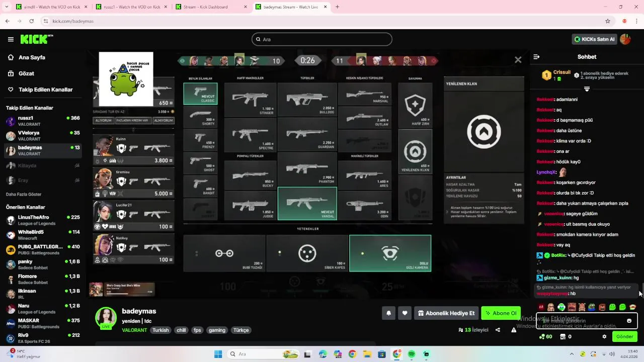Click the leaderboard rank 1 badge icon
644x362 pixels.
546,75
